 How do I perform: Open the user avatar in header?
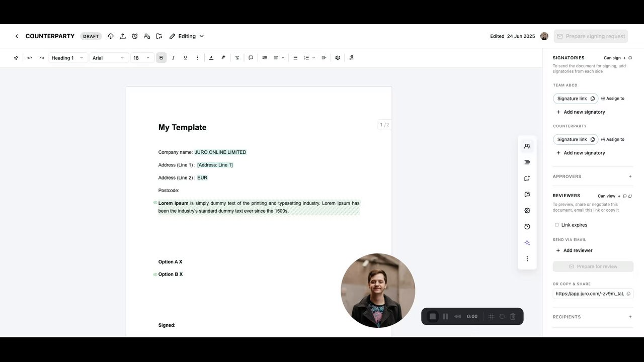pos(544,36)
